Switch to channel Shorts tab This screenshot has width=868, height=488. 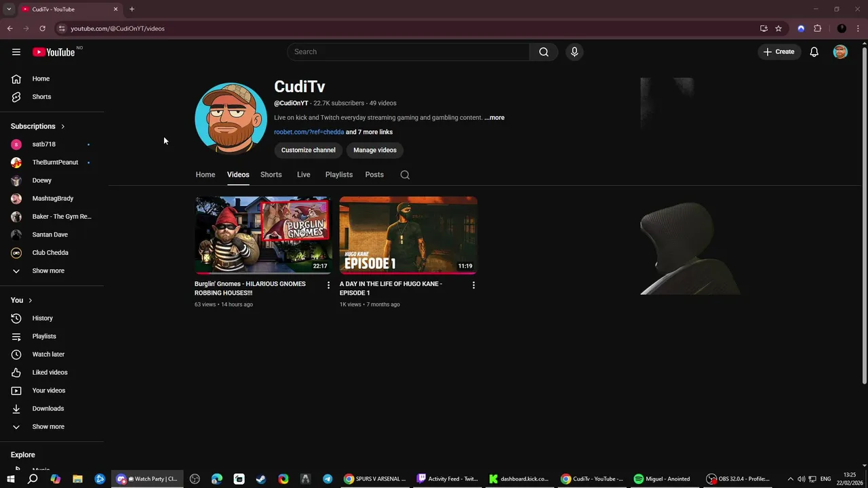pyautogui.click(x=271, y=175)
